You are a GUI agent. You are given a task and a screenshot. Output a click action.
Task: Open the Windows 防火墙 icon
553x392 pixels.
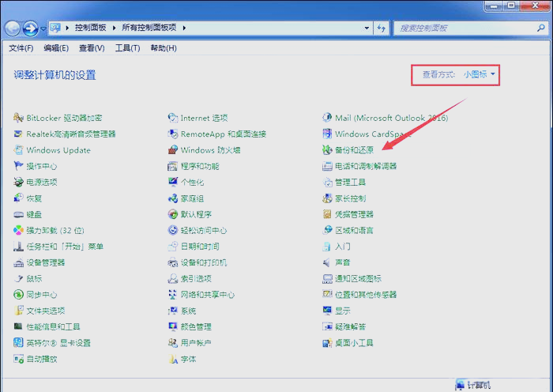click(174, 150)
